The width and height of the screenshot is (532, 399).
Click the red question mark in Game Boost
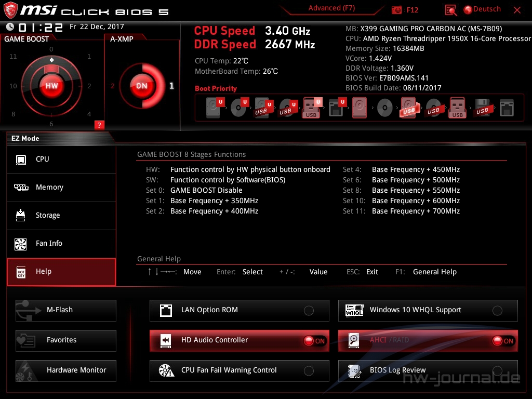(x=99, y=125)
